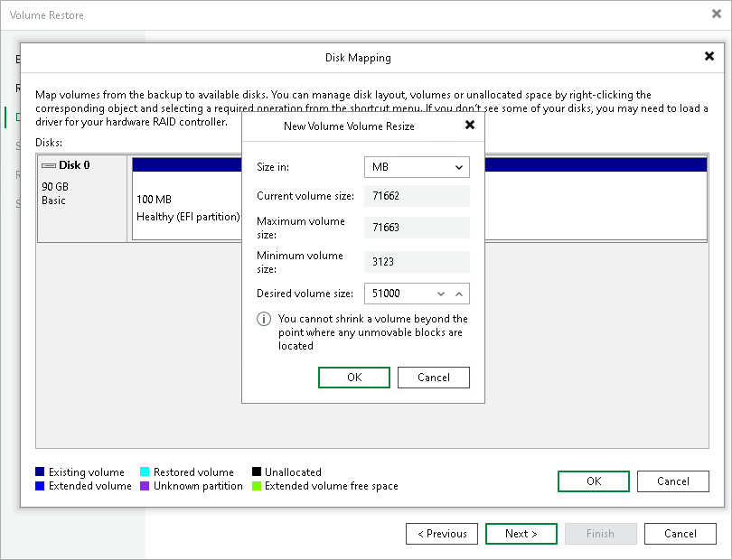The image size is (732, 560).
Task: Confirm resize by clicking OK
Action: 353,377
